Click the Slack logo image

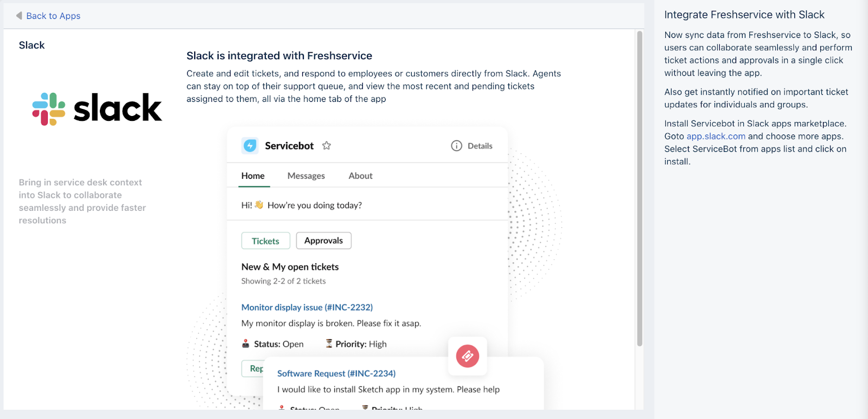[x=97, y=108]
